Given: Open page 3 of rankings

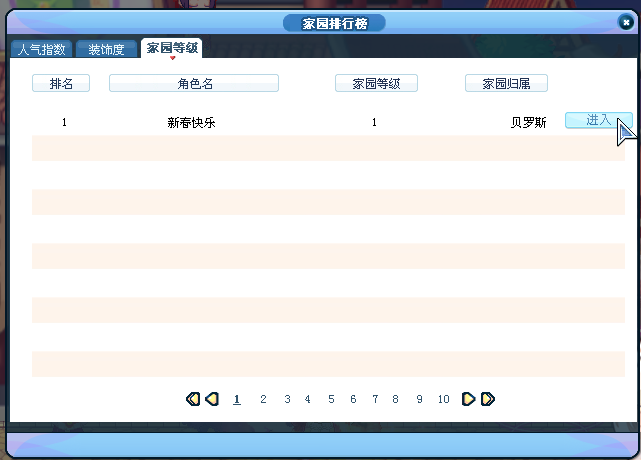Looking at the screenshot, I should tap(287, 399).
